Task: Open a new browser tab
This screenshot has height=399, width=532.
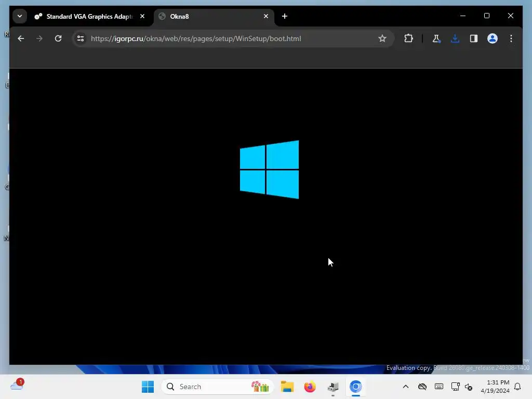Action: 285,16
